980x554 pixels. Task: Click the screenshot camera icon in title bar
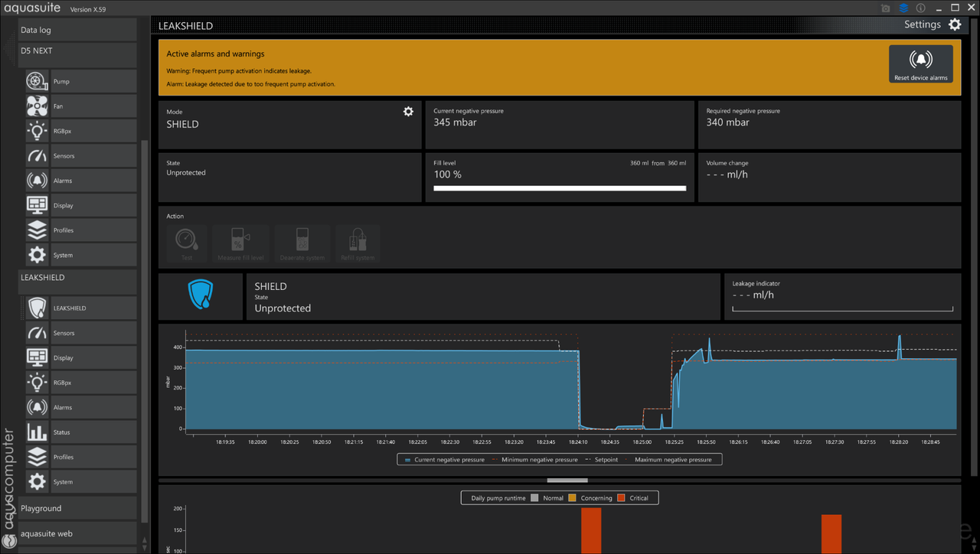886,8
